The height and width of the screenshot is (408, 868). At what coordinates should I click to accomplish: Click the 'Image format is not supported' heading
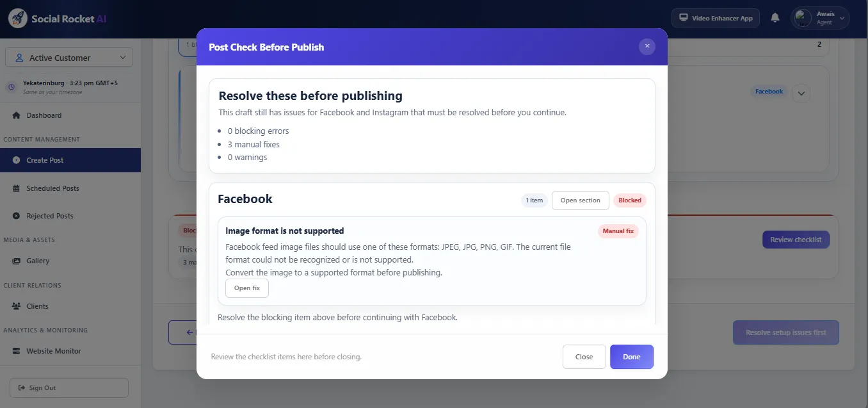285,231
